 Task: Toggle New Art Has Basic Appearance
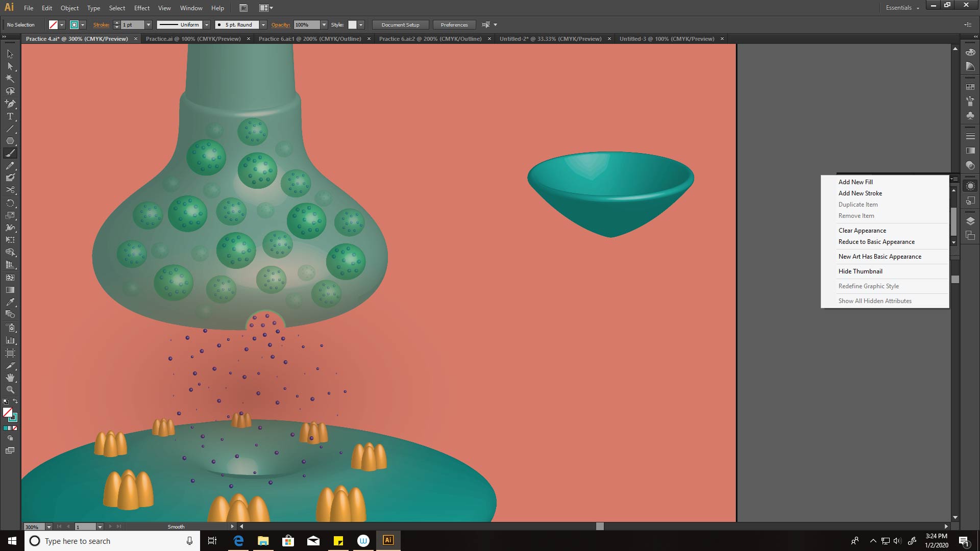tap(879, 257)
